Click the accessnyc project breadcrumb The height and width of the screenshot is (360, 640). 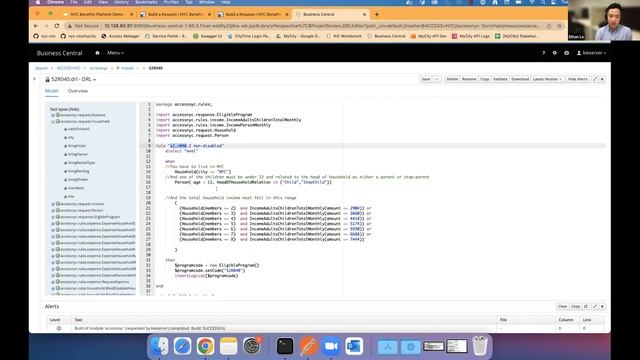99,68
